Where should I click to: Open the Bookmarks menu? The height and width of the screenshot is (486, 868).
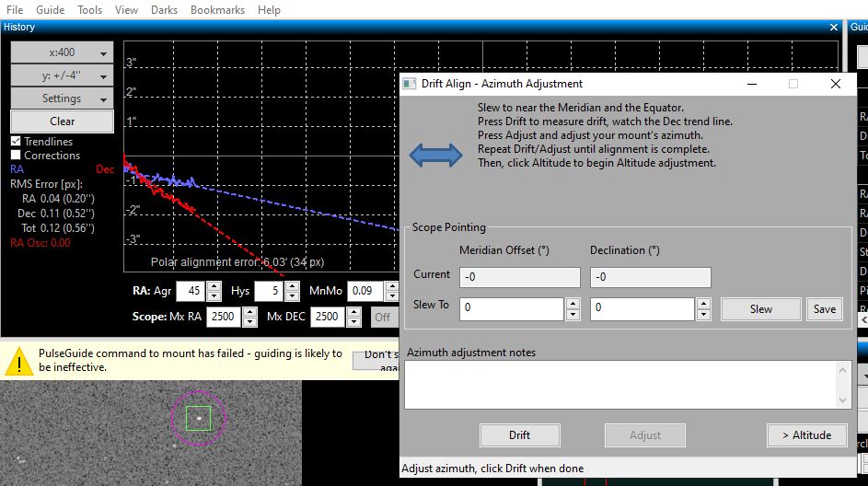point(217,10)
